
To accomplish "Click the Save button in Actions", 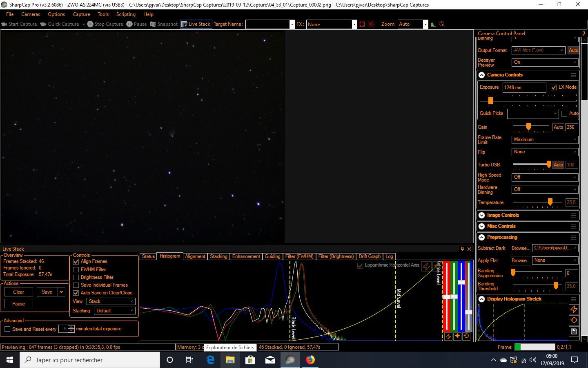I will pyautogui.click(x=47, y=292).
